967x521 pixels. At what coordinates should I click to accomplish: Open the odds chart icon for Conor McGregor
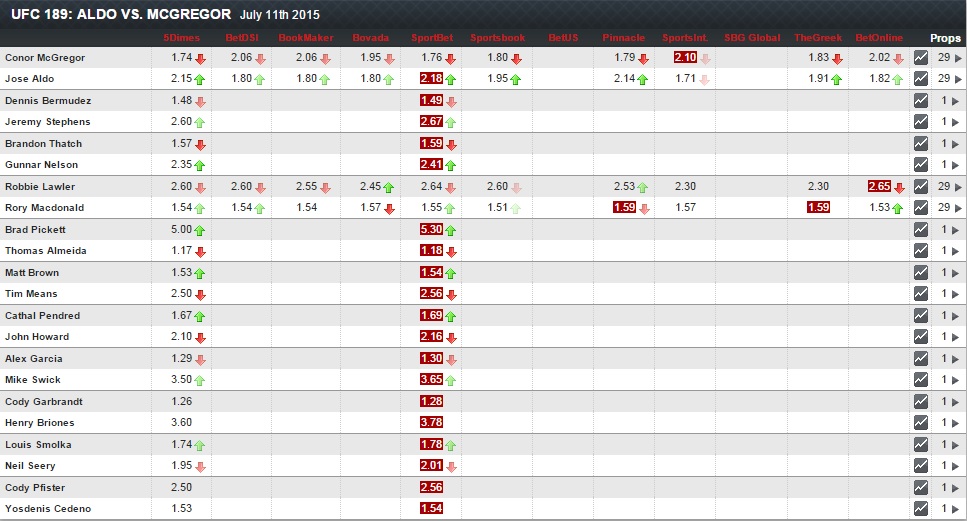(x=921, y=57)
